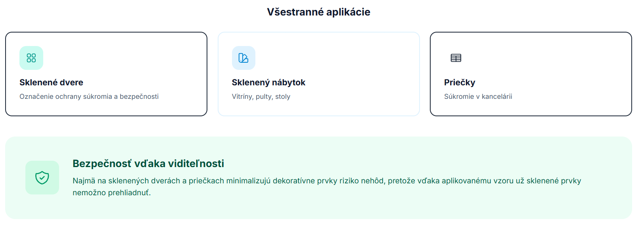Click the "Všestranné aplikácie" section heading
Screen dimensions: 644x227
318,12
